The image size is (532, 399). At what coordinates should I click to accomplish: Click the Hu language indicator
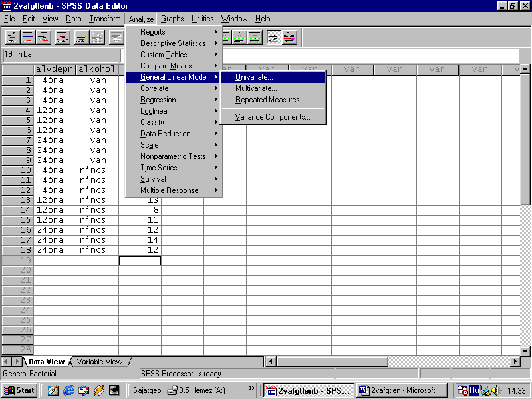tap(473, 390)
